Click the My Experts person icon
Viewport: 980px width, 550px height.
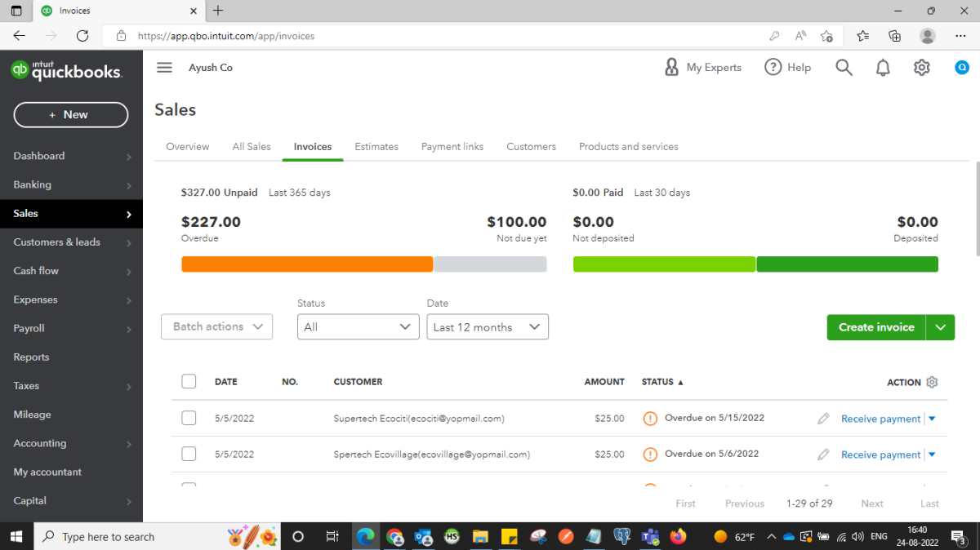click(671, 68)
